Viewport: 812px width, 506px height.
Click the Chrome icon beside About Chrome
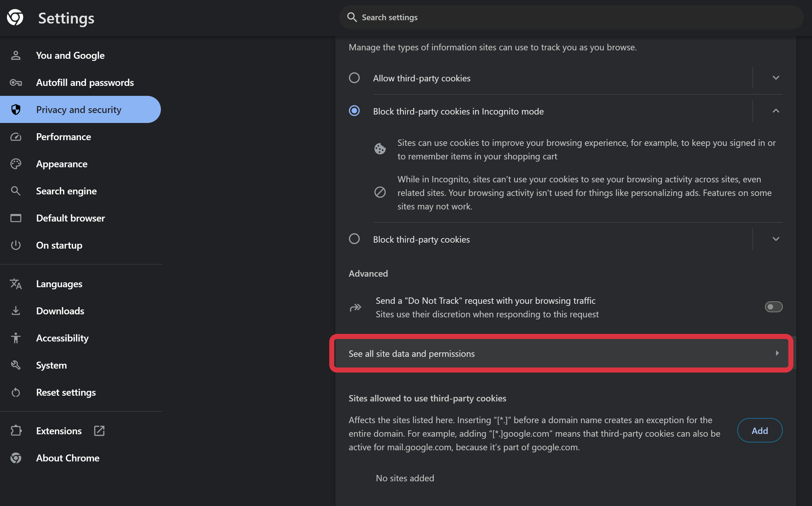point(16,458)
